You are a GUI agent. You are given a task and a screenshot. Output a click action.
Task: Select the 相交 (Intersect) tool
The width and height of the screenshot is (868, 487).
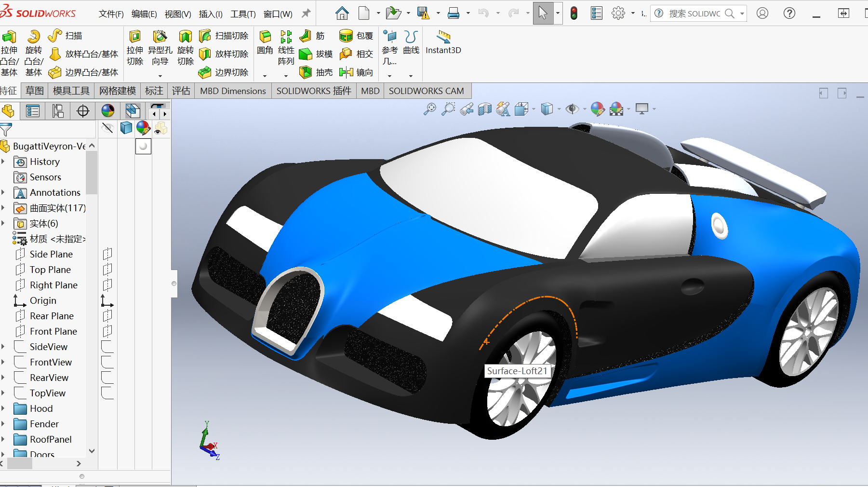tap(356, 54)
